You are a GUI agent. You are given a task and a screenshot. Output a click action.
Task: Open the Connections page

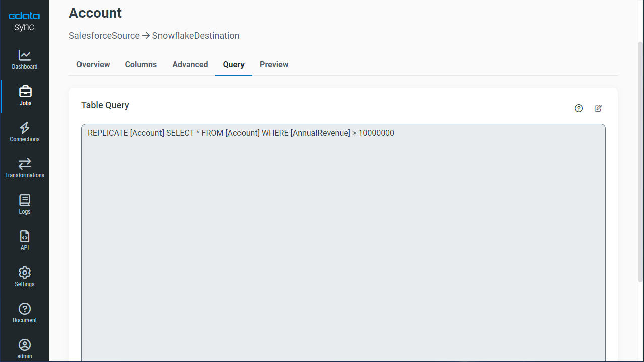point(25,132)
